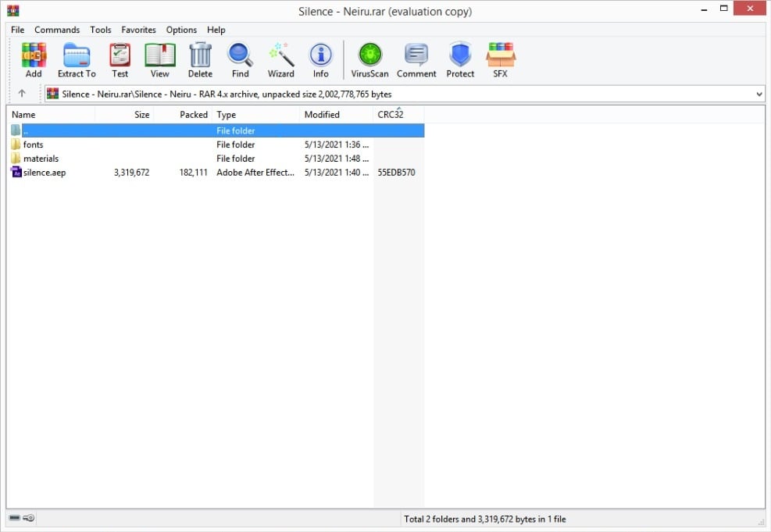Click the File folder type of fonts row

[x=236, y=145]
